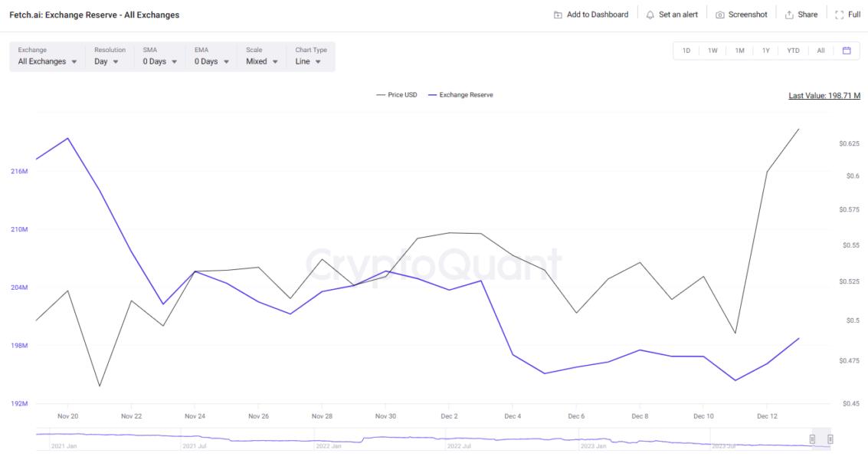Open the calendar date picker icon
The height and width of the screenshot is (460, 868).
847,51
